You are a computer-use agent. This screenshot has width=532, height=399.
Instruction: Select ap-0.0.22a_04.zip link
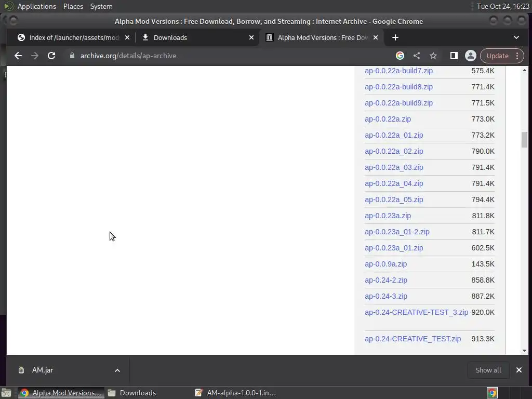394,183
